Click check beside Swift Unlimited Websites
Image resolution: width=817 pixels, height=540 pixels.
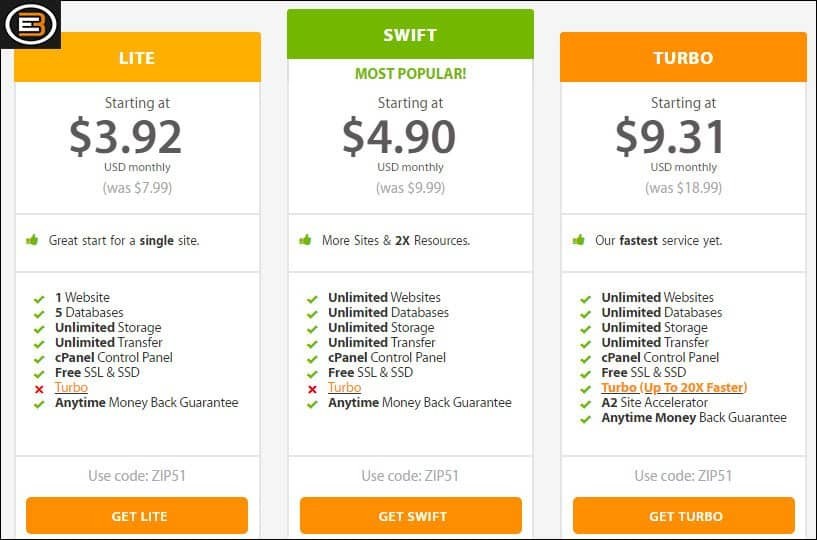312,299
